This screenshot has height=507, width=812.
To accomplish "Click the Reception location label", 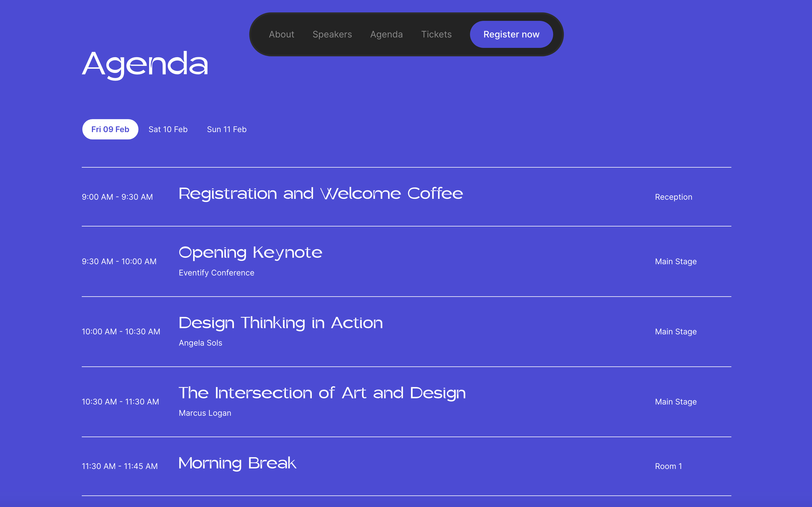I will [673, 197].
